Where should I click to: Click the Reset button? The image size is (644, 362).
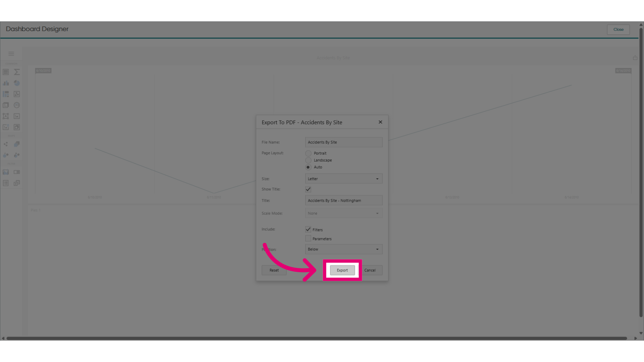274,270
